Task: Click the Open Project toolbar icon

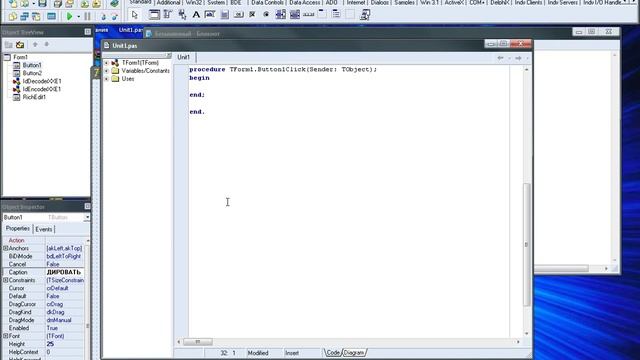Action: pos(70,4)
